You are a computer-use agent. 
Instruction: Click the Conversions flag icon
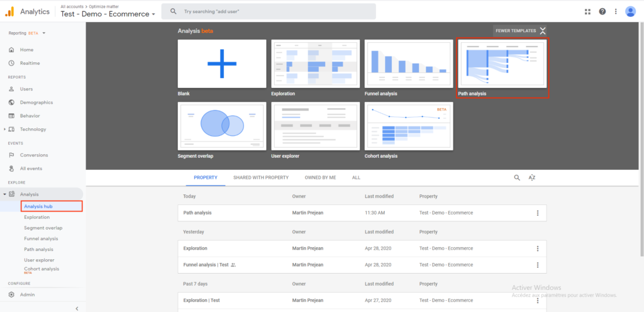click(11, 155)
